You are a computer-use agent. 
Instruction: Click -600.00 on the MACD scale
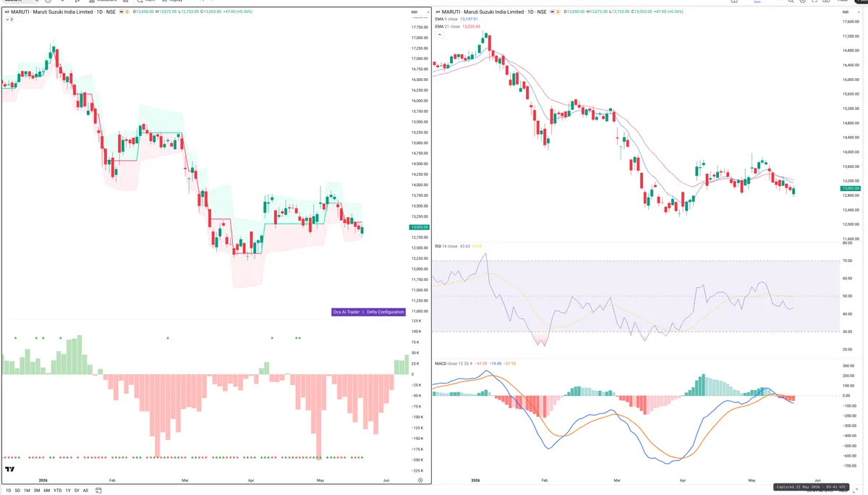click(x=849, y=456)
